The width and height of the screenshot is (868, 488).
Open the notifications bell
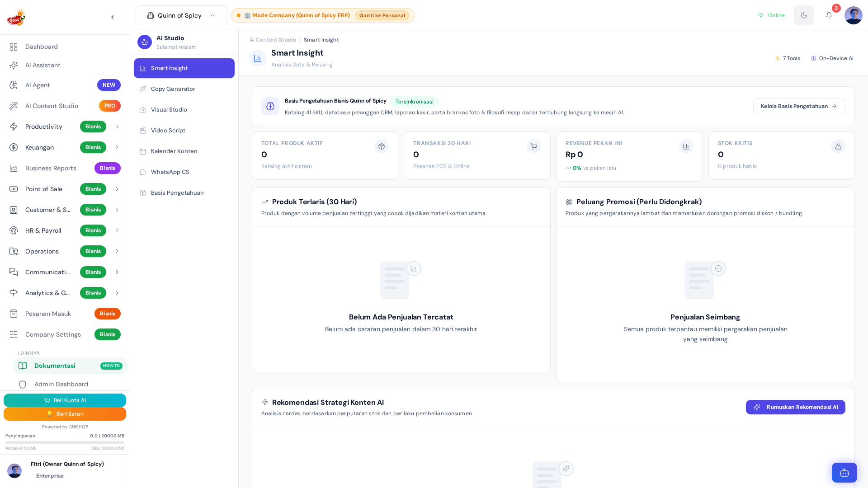click(829, 15)
